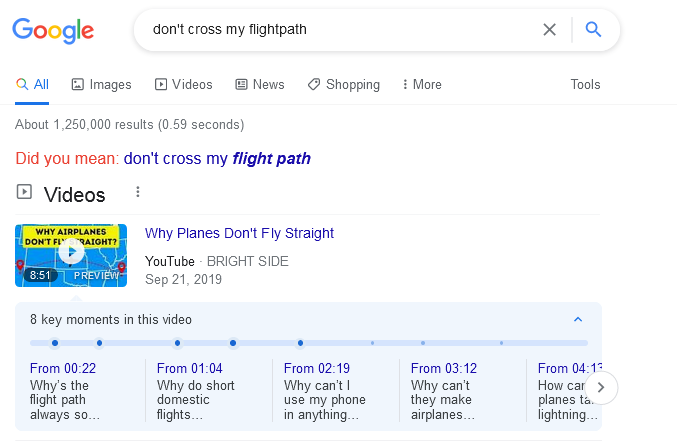Click the blue magnifier search icon
Image resolution: width=677 pixels, height=441 pixels.
(593, 30)
